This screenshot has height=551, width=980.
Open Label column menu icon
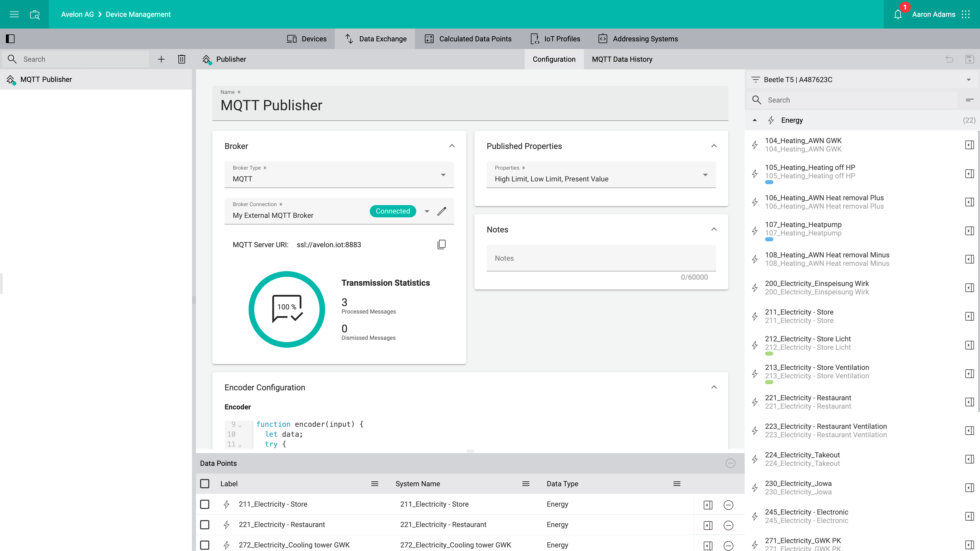[x=375, y=484]
